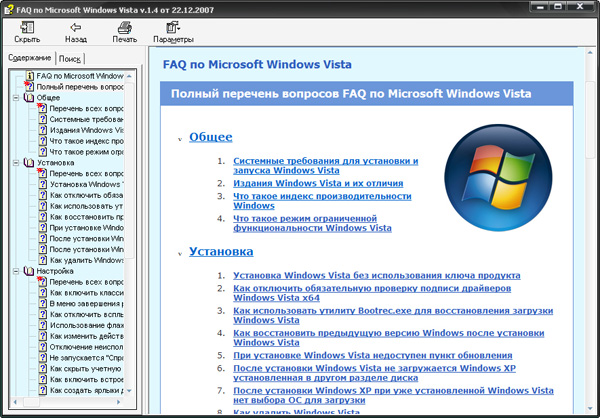The width and height of the screenshot is (600, 418).
Task: Click the help icon in title bar
Action: coord(9,9)
